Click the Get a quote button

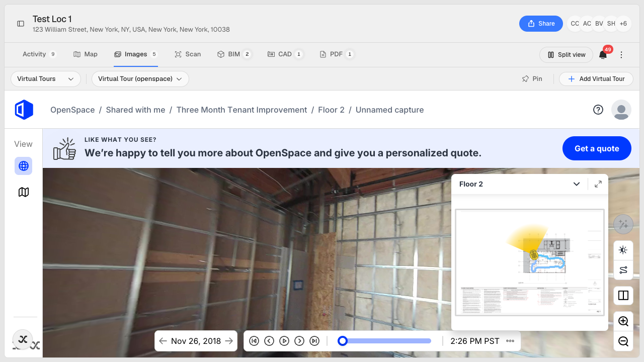point(597,148)
